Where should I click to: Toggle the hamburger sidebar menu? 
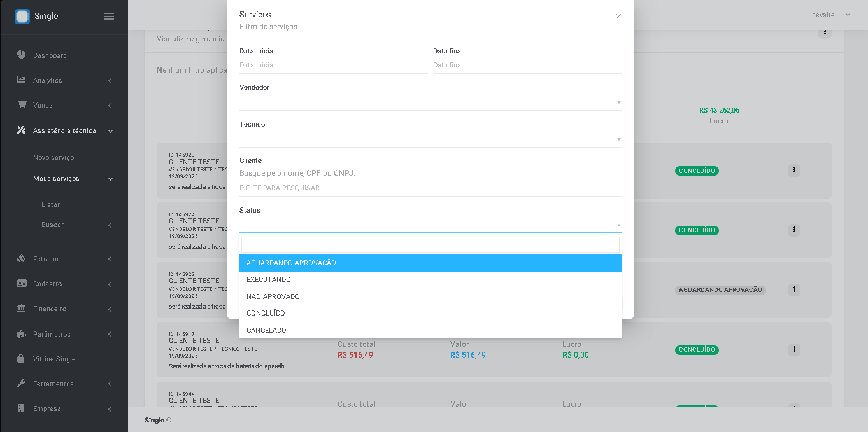(109, 17)
